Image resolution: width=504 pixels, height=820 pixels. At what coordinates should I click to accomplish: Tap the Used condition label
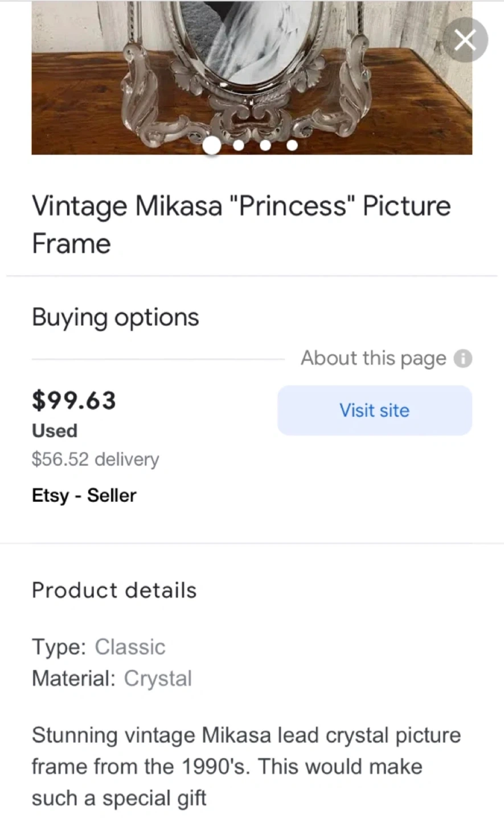tap(55, 430)
